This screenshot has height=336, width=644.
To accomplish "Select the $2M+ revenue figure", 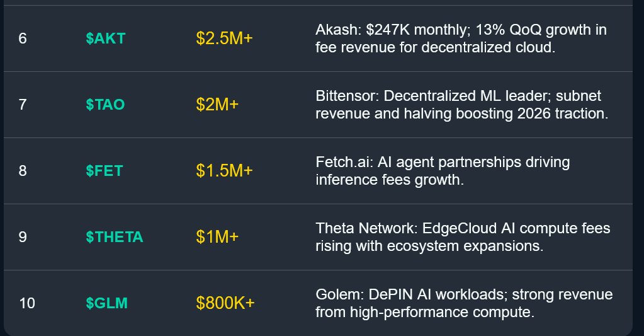I will 217,105.
